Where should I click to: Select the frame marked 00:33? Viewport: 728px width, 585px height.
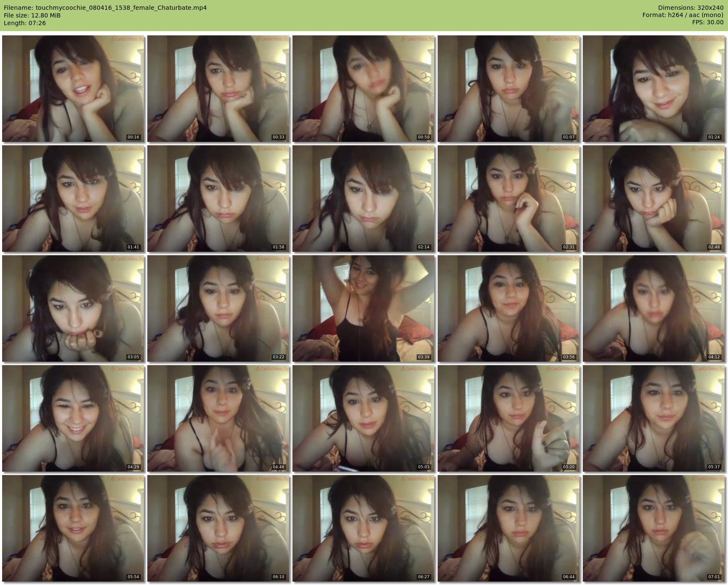218,89
